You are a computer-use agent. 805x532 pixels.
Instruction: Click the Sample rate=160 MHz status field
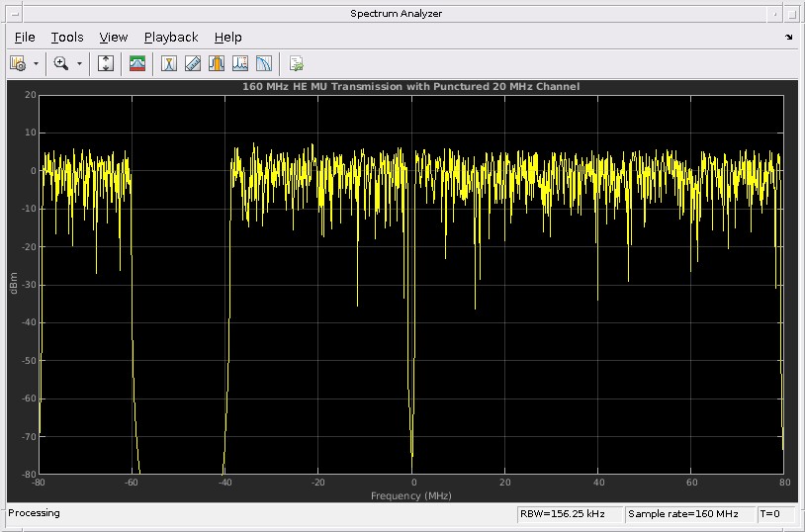[689, 514]
